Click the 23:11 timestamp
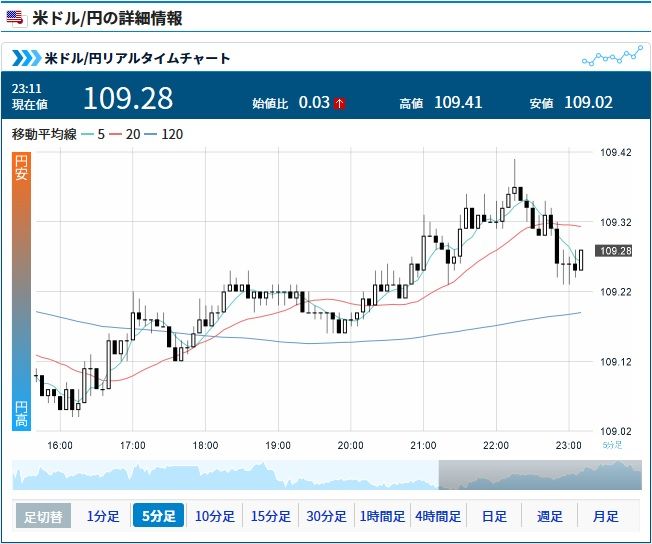The height and width of the screenshot is (544, 652). tap(27, 89)
